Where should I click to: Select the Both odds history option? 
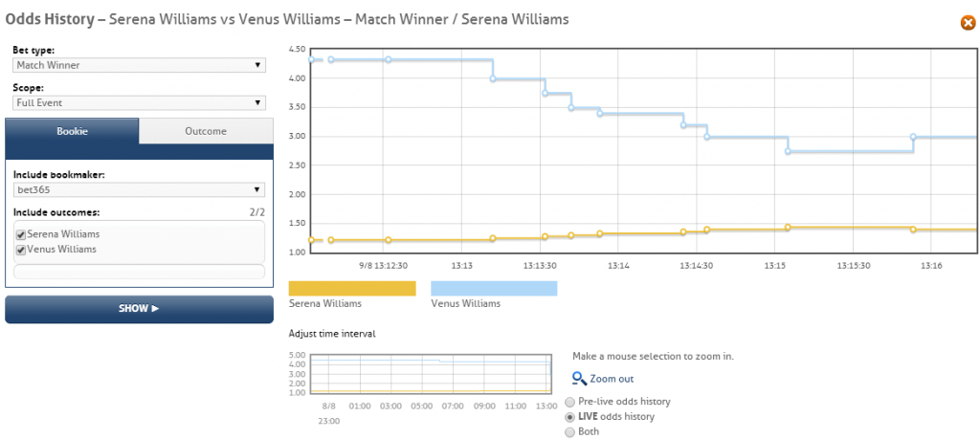(x=571, y=432)
